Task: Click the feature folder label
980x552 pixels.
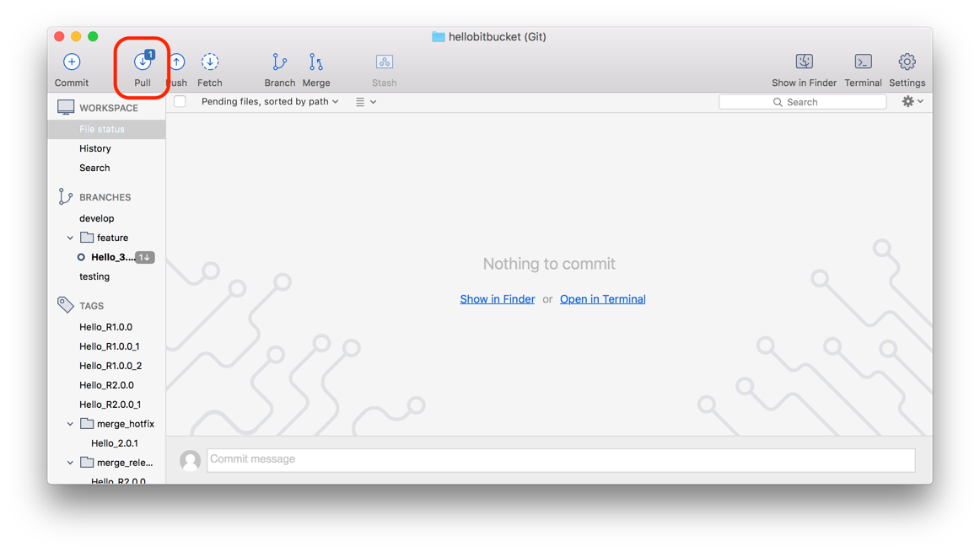Action: tap(112, 238)
